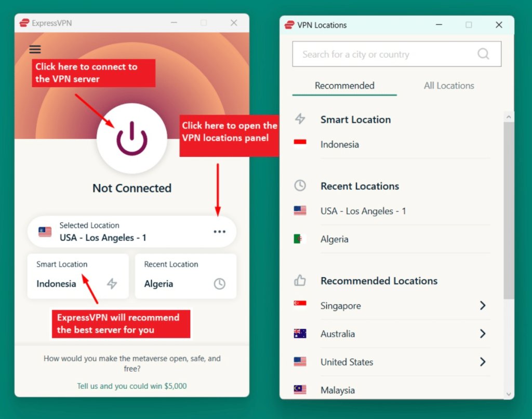Minimize the ExpressVPN main window

click(x=174, y=23)
